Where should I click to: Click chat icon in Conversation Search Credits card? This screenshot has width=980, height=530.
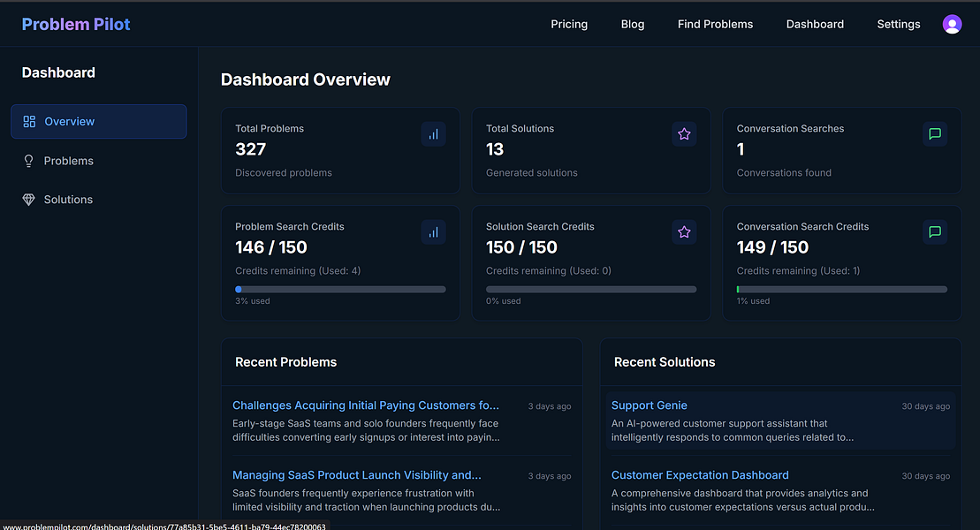point(935,232)
